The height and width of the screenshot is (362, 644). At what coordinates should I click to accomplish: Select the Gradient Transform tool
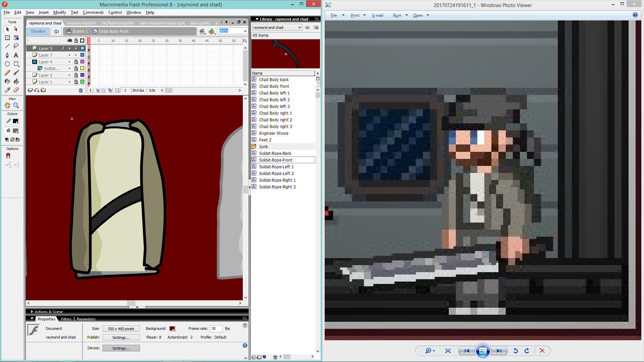[16, 38]
